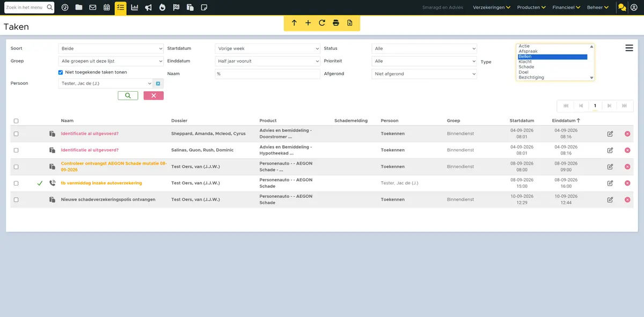
Task: Delete the 'tb vanmiddag inzake autoverzekering' task
Action: 627,183
